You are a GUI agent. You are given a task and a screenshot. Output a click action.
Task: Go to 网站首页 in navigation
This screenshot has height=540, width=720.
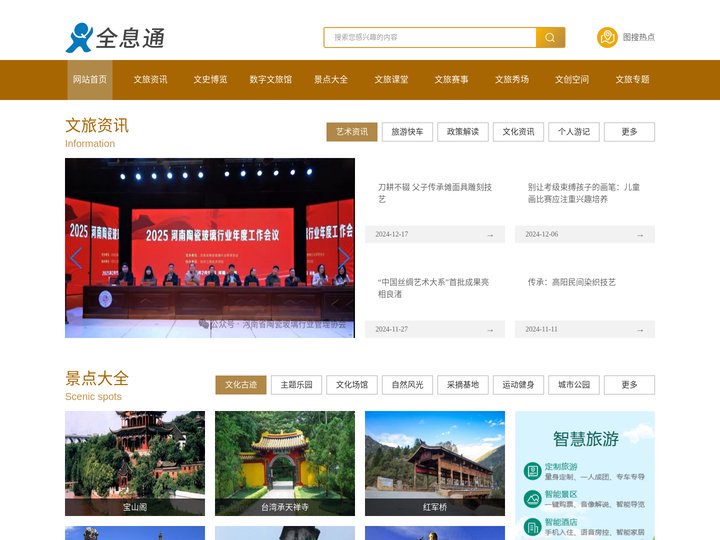[90, 80]
